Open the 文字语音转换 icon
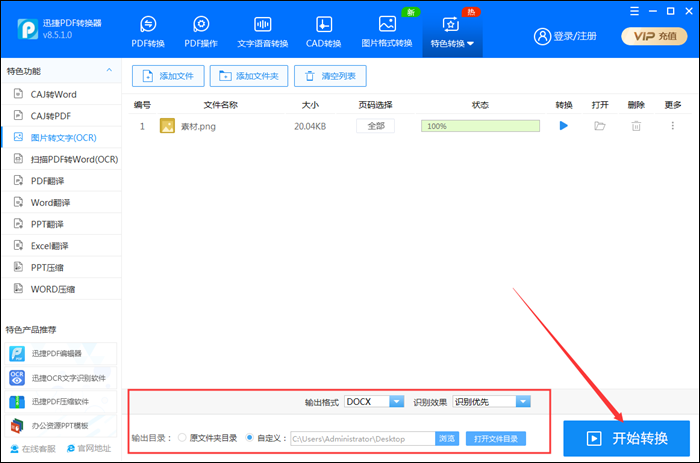This screenshot has width=700, height=463. pyautogui.click(x=263, y=25)
